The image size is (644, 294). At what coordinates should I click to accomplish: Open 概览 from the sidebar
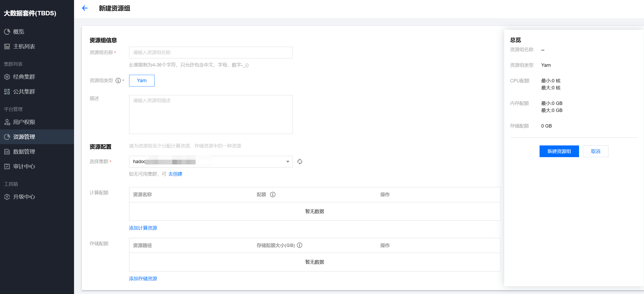tap(18, 32)
